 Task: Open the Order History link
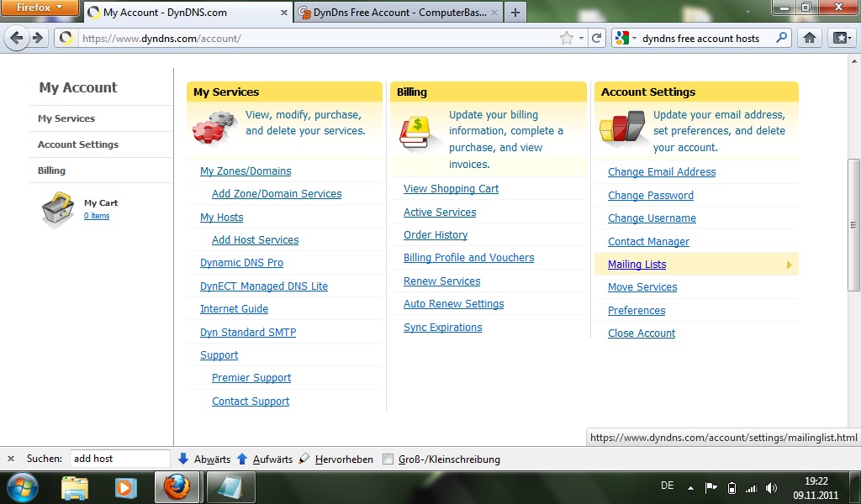coord(436,234)
